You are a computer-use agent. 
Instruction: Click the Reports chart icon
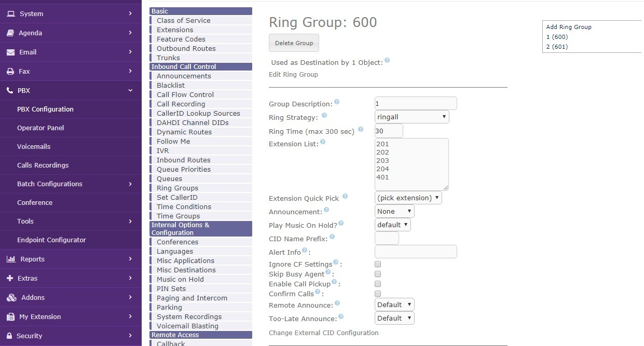tap(11, 259)
